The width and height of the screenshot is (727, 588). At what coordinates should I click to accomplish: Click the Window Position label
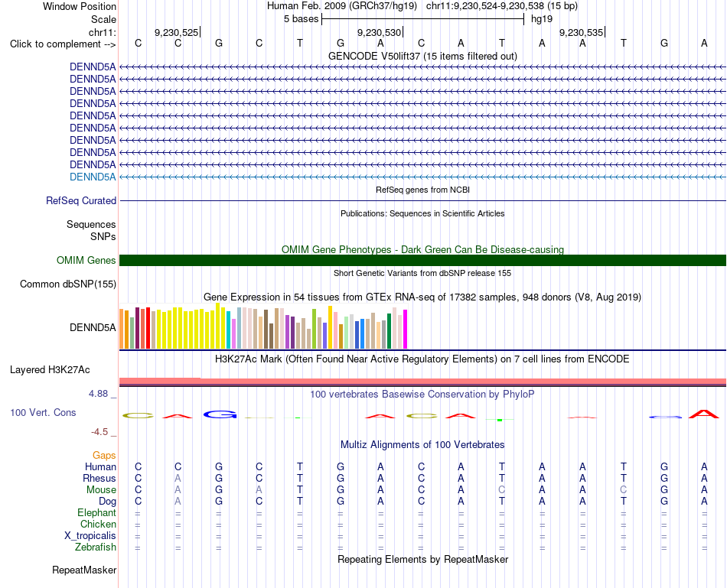click(80, 6)
